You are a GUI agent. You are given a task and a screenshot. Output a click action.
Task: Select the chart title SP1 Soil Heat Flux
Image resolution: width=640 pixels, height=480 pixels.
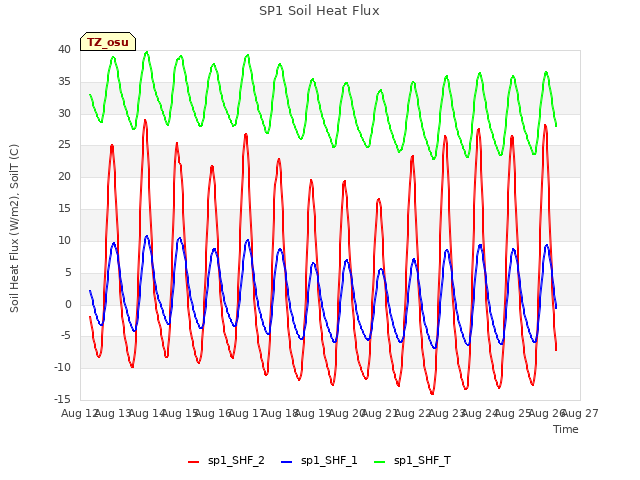coord(319,11)
